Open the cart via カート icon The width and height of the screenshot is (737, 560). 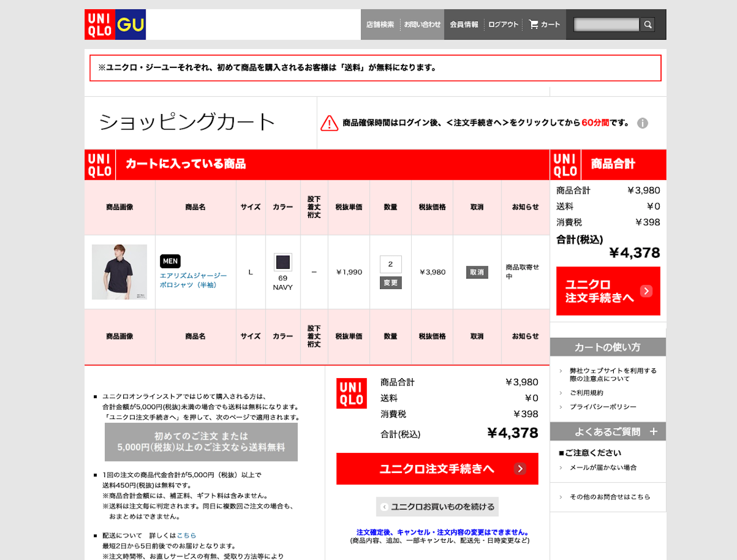click(x=544, y=25)
